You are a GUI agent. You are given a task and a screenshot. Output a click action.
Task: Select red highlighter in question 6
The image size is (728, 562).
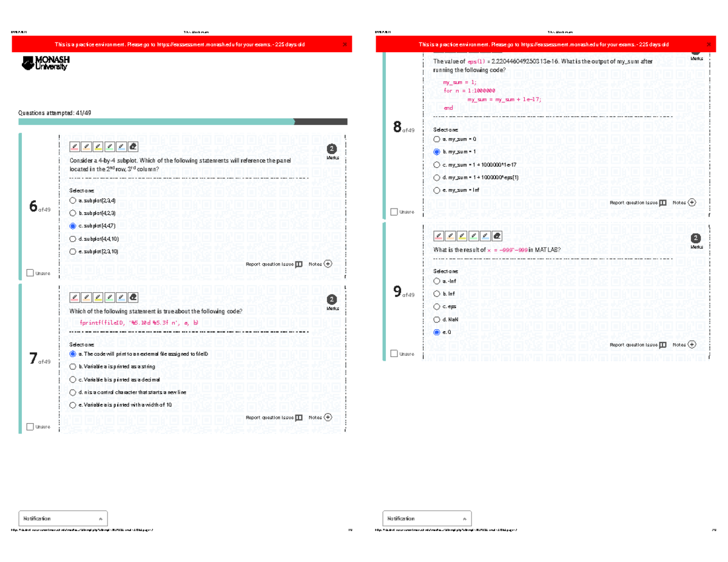pos(75,147)
